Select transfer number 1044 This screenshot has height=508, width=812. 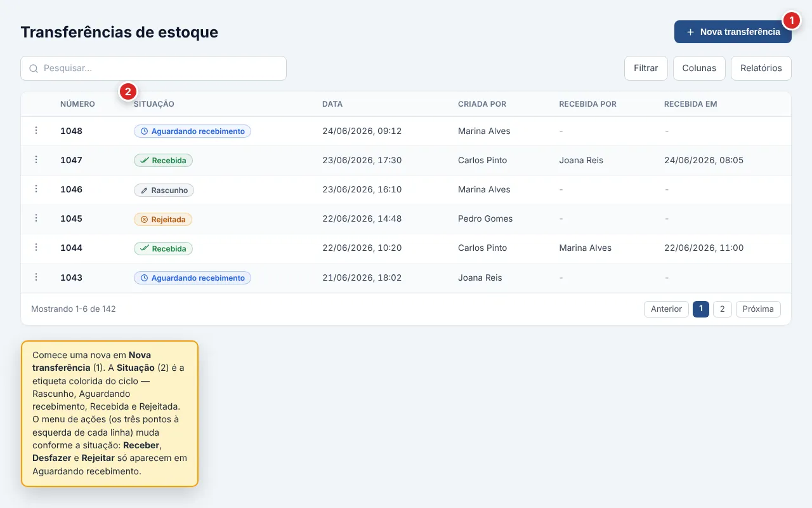click(x=71, y=248)
